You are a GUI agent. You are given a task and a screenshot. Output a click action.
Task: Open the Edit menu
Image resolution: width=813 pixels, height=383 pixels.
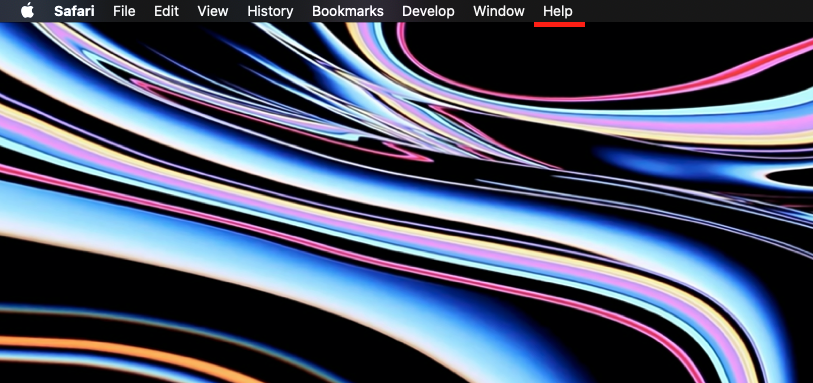(x=166, y=11)
